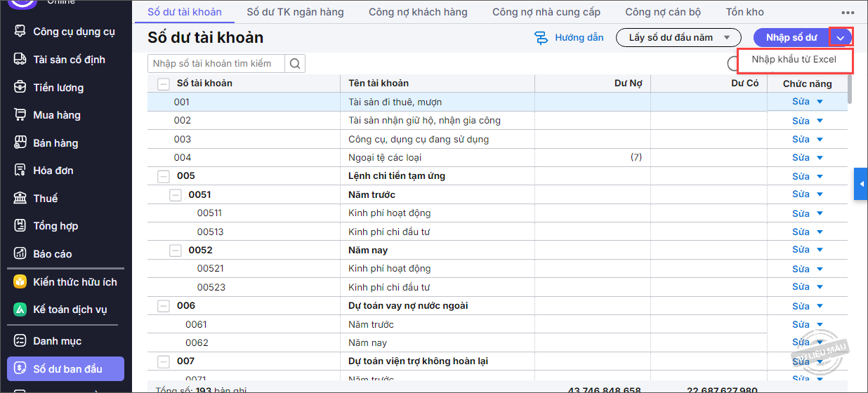
Task: Click the Thuế bank icon in sidebar
Action: coord(20,199)
